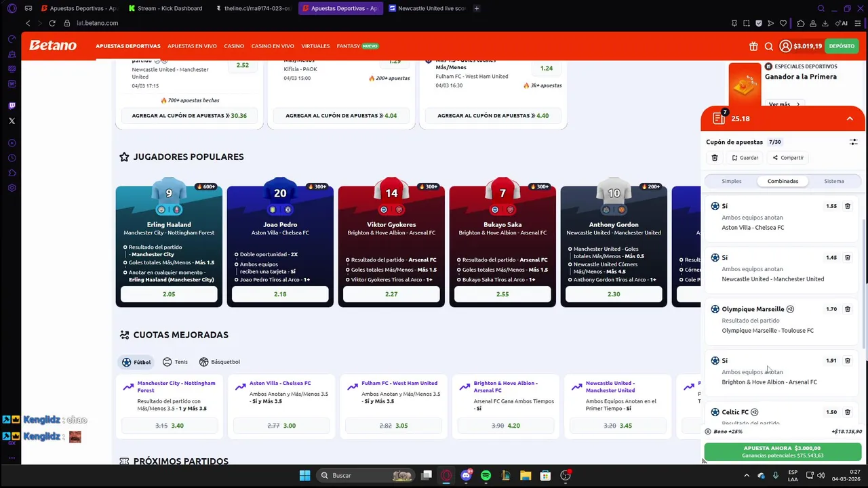Open the search magnifier in Betano header

[769, 46]
